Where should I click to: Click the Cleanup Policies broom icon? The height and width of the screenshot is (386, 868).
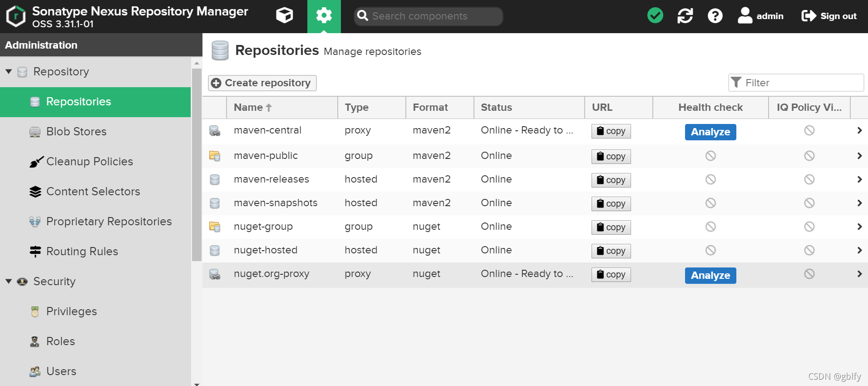pyautogui.click(x=36, y=162)
